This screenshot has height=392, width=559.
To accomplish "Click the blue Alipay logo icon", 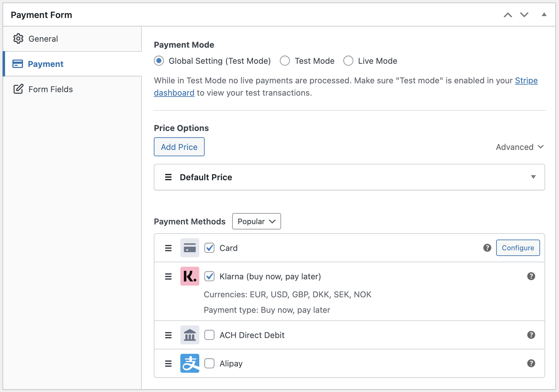I will pyautogui.click(x=189, y=363).
